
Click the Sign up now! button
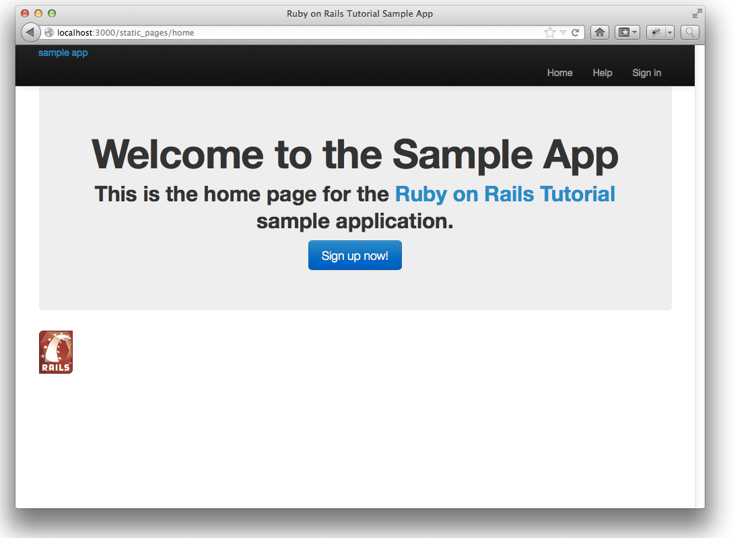[355, 255]
